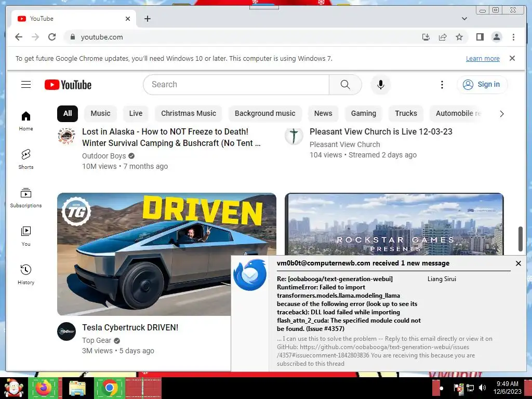Dismiss the Windows 7 update notice bar
The image size is (532, 399).
pyautogui.click(x=512, y=58)
